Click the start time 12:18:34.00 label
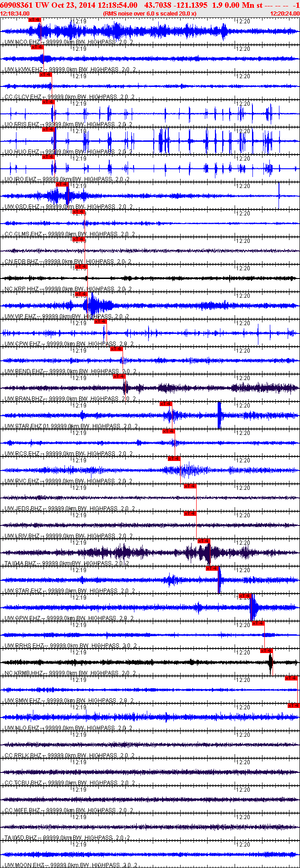Image resolution: width=300 pixels, height=868 pixels. [x=15, y=14]
